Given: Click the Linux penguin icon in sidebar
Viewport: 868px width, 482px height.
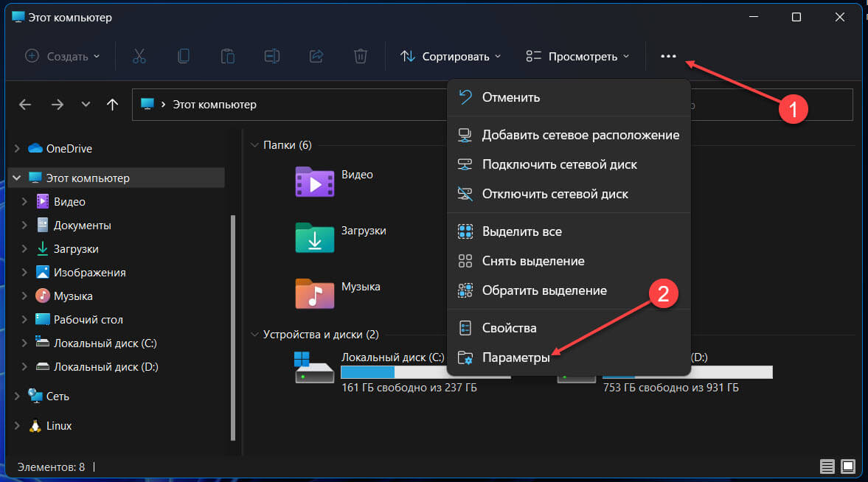Looking at the screenshot, I should point(35,425).
